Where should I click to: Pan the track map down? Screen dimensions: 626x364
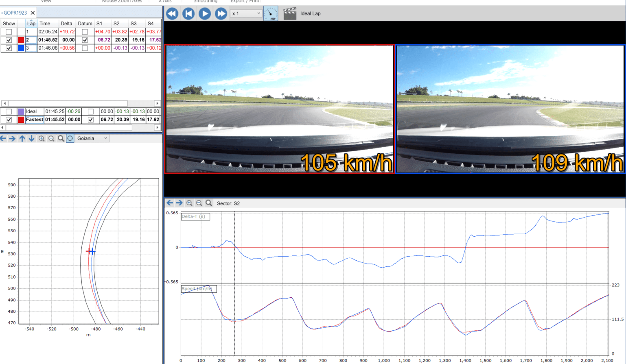pyautogui.click(x=31, y=138)
